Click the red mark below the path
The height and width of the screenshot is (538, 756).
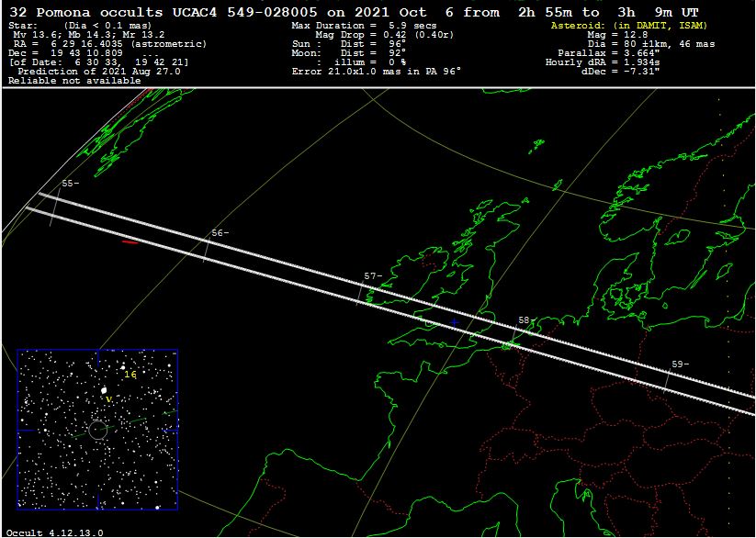[130, 242]
